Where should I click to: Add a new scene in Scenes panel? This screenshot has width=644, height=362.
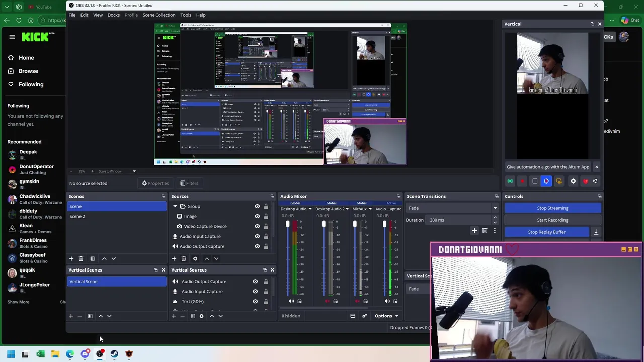71,258
